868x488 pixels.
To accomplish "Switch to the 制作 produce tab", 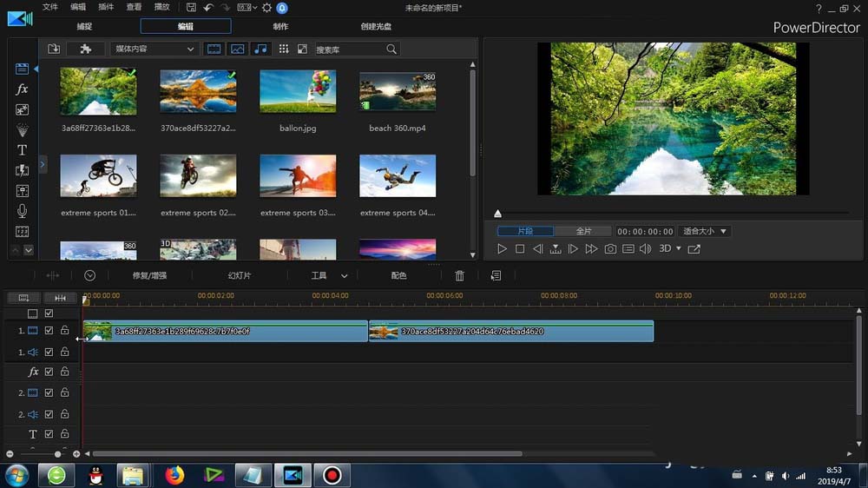I will [x=280, y=26].
